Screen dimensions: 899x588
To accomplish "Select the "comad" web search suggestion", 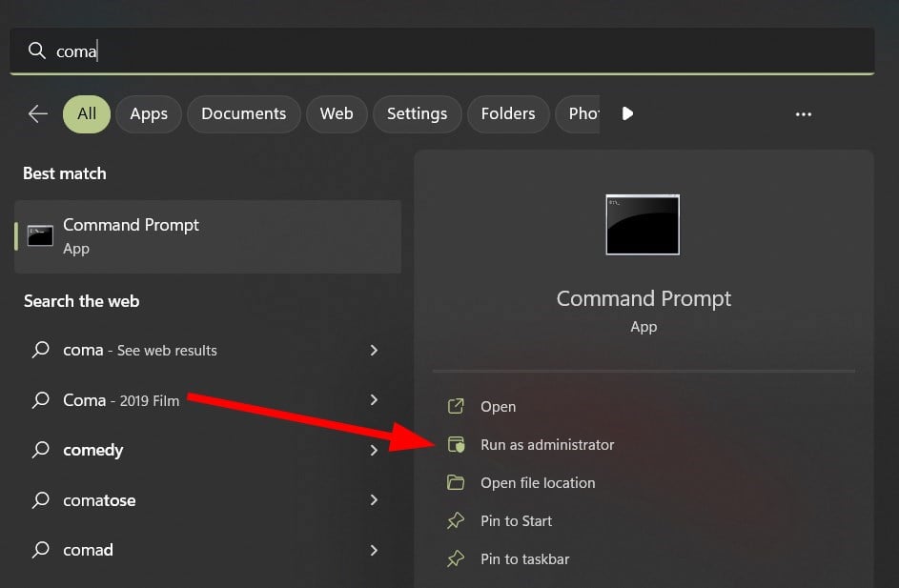I will 88,550.
